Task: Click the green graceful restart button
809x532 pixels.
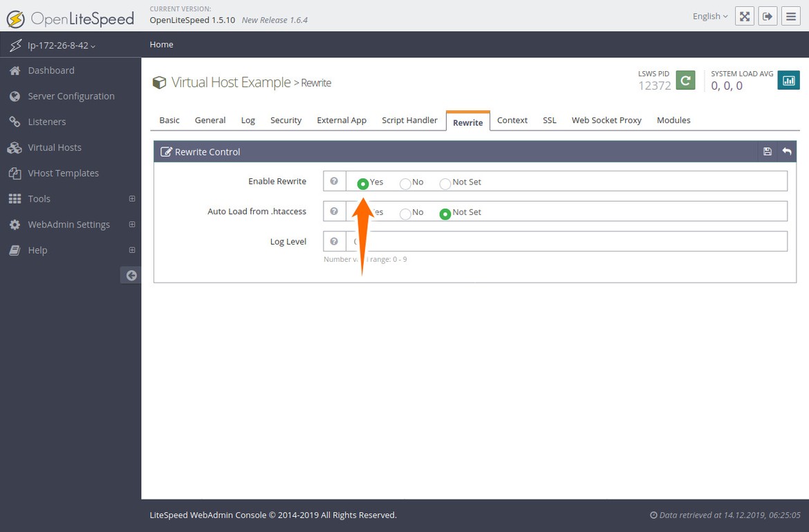Action: [x=686, y=80]
